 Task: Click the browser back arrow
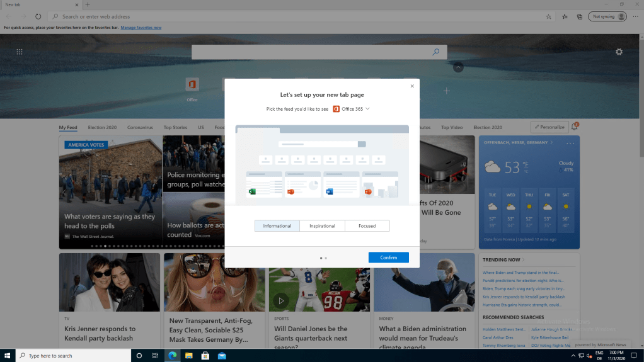(9, 16)
